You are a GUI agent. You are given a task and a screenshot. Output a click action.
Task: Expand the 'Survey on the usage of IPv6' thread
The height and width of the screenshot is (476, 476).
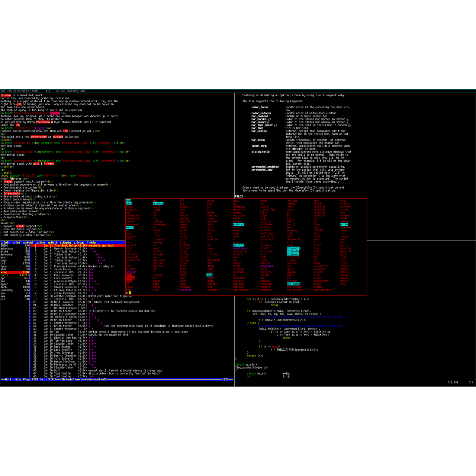tap(108, 335)
